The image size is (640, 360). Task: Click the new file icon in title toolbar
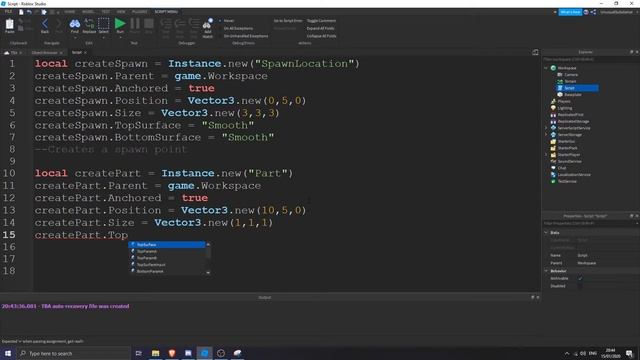click(x=21, y=12)
